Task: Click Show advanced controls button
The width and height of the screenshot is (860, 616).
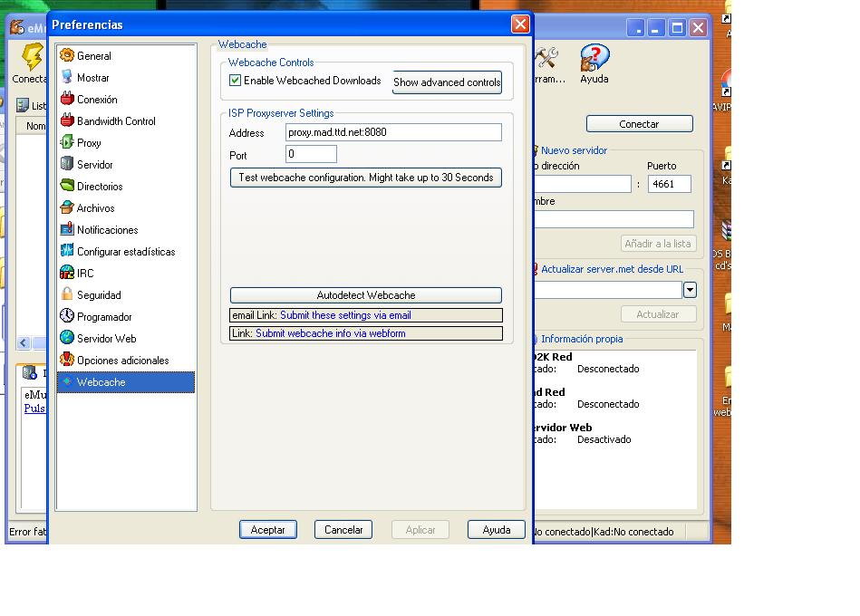Action: 447,82
